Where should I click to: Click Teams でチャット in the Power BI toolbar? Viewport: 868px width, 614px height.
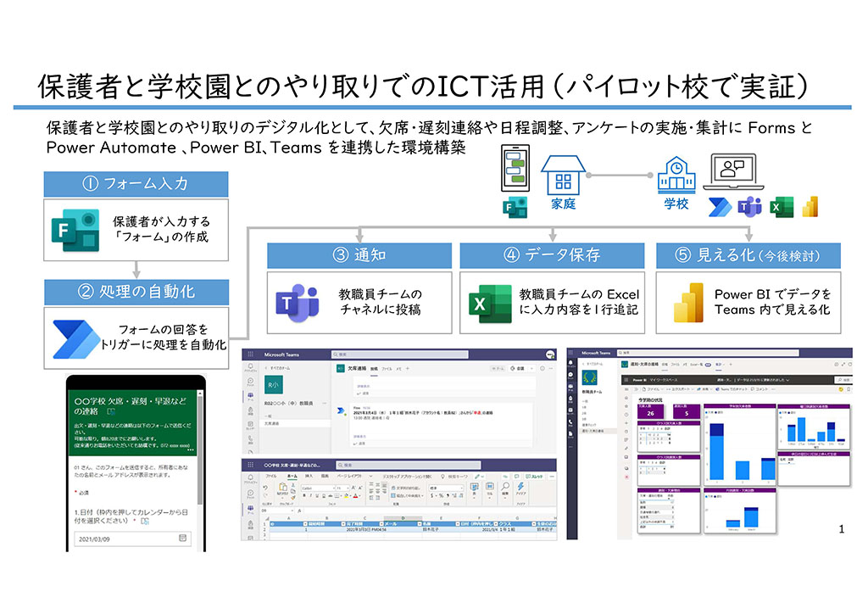[x=732, y=389]
